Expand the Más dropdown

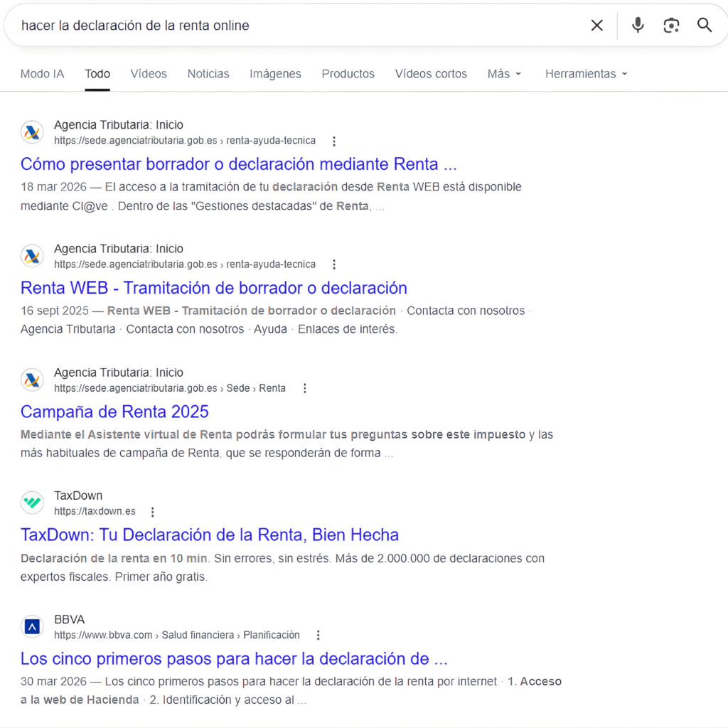(504, 74)
